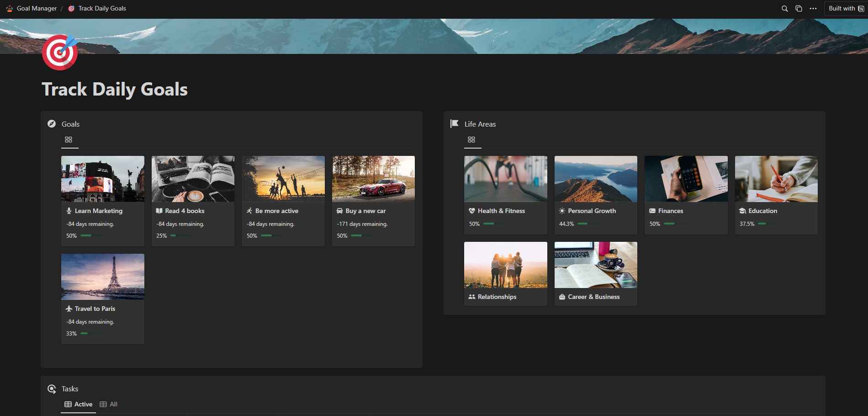Click the flag icon beside Life Areas
868x416 pixels.
(455, 124)
